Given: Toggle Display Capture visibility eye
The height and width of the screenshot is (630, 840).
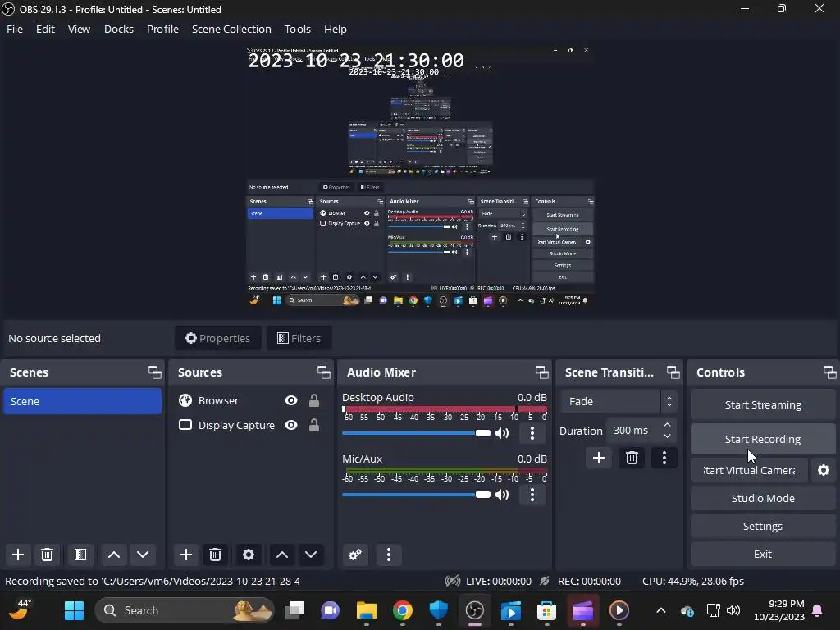Looking at the screenshot, I should [291, 425].
